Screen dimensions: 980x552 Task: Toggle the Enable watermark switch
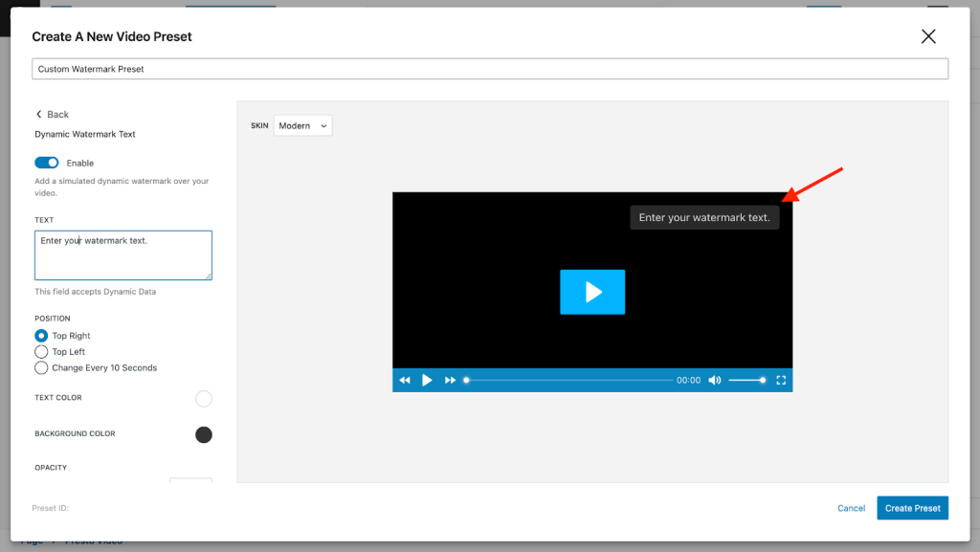(47, 163)
